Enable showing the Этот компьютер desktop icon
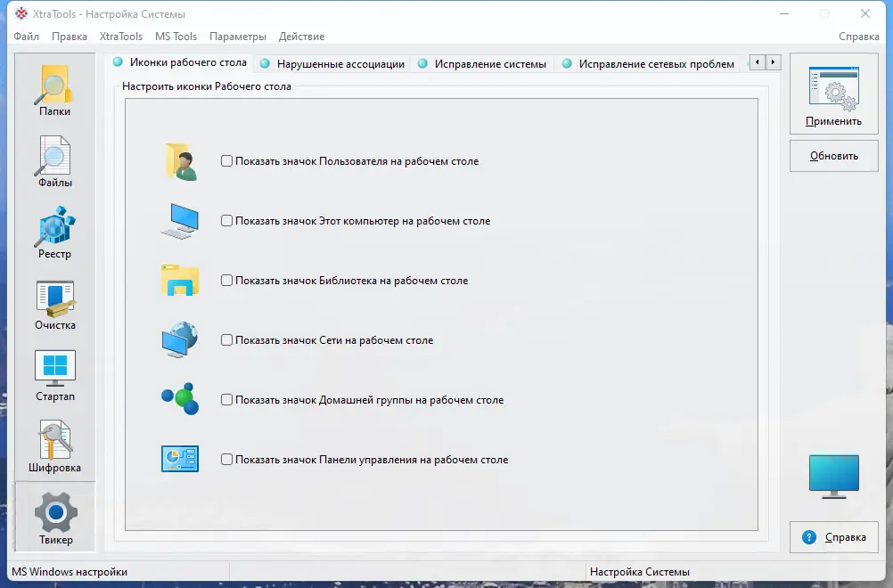Image resolution: width=893 pixels, height=588 pixels. point(227,220)
